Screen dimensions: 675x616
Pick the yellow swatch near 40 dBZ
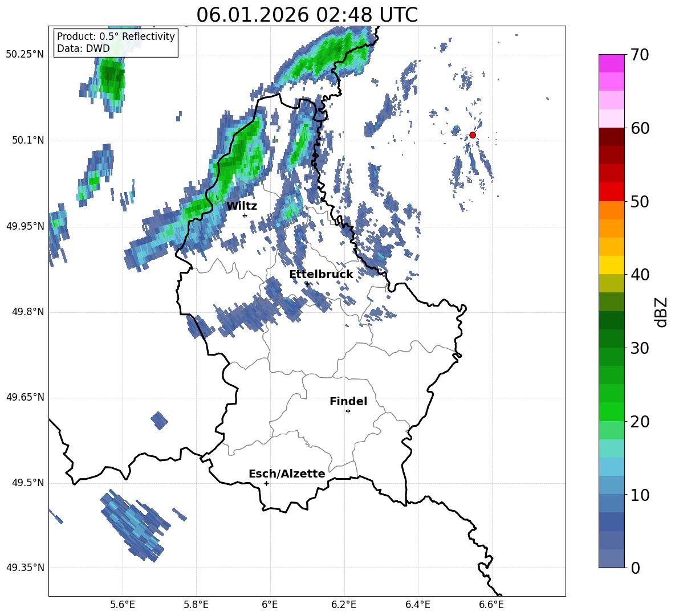(612, 265)
